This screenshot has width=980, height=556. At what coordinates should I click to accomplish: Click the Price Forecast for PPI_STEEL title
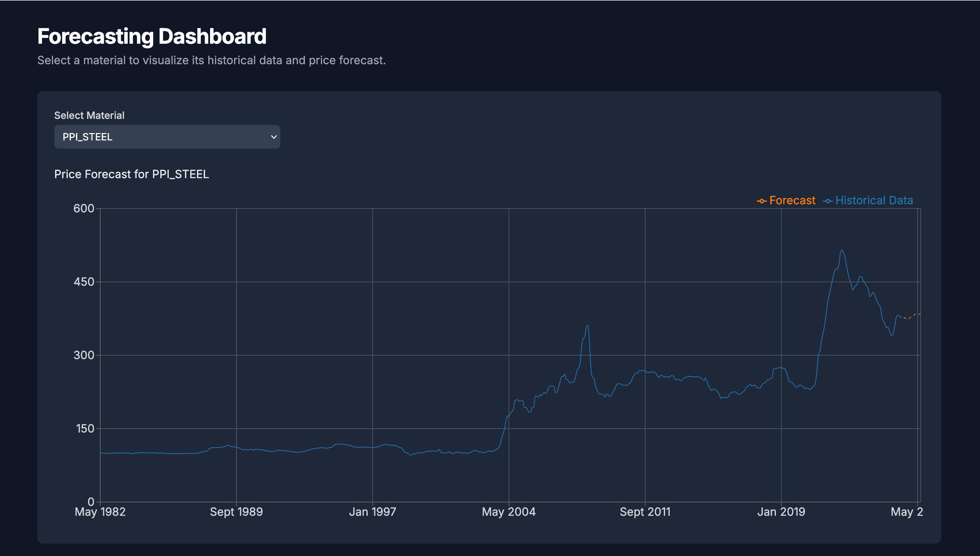point(131,174)
